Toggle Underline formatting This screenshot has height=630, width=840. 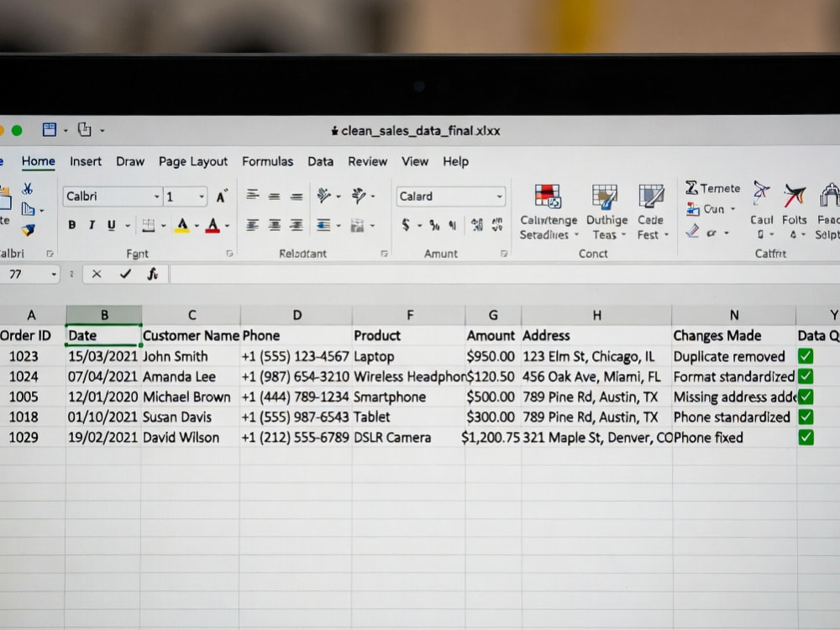112,225
